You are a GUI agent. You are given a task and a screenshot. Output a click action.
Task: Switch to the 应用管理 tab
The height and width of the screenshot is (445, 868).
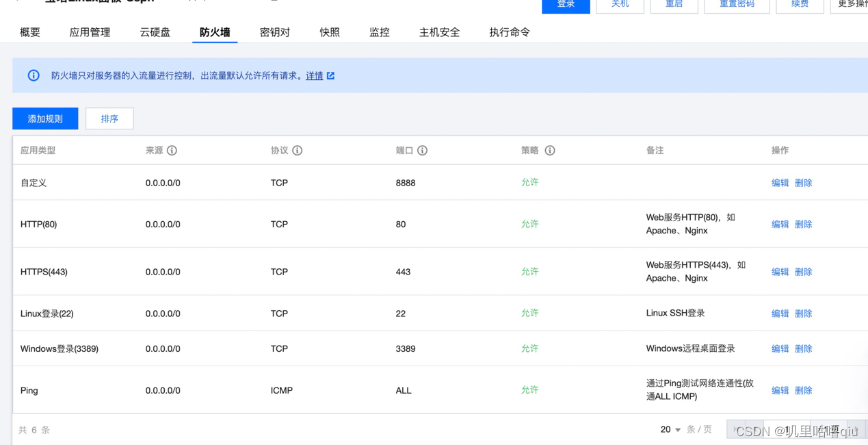(x=90, y=32)
